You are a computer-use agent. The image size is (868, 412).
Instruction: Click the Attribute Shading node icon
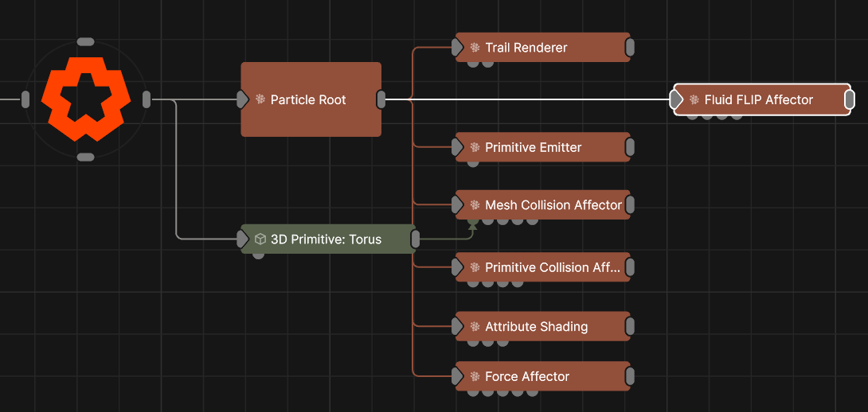475,327
